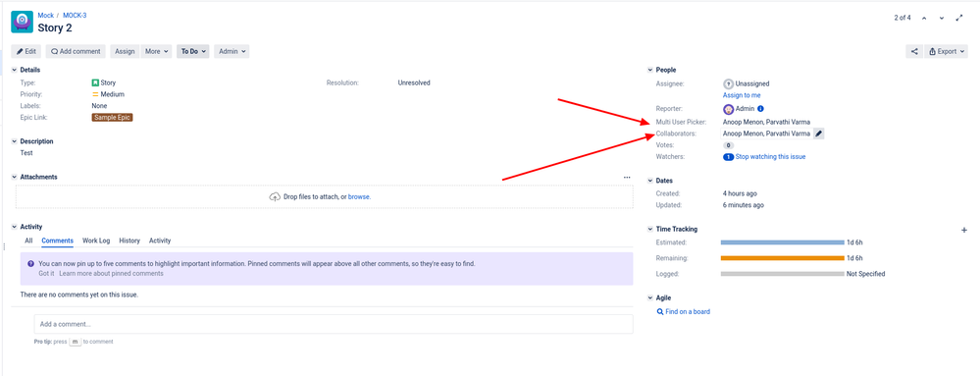Open the Admin dropdown menu
This screenshot has height=376, width=980.
(x=232, y=51)
